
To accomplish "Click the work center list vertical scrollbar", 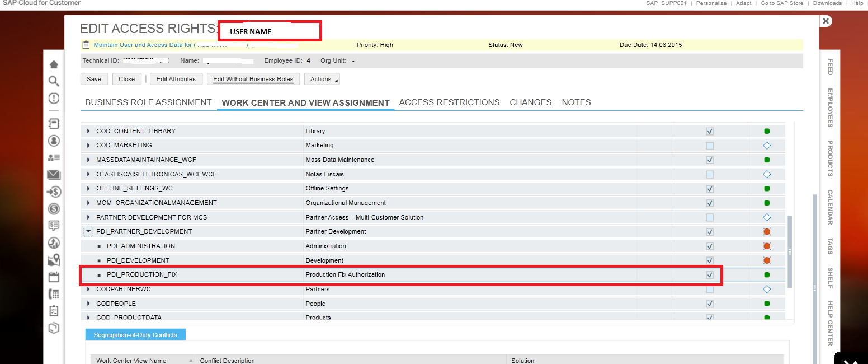I will tap(790, 251).
